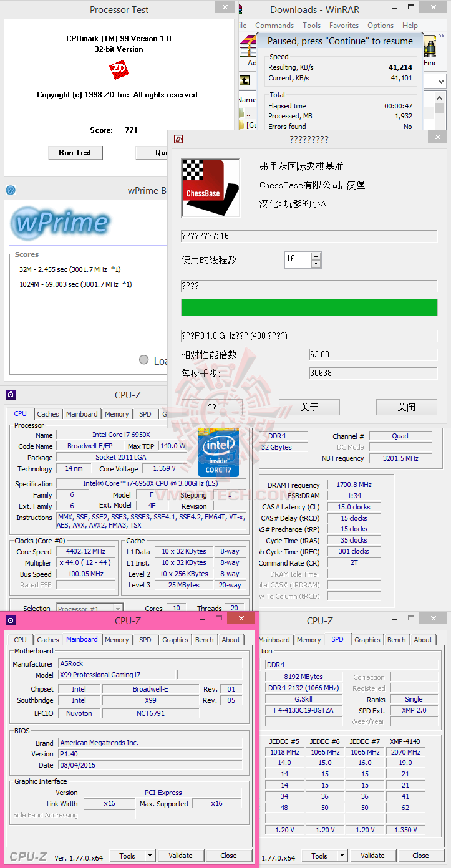Open Bench tab in pink CPU-Z window
This screenshot has height=868, width=451.
[x=205, y=640]
